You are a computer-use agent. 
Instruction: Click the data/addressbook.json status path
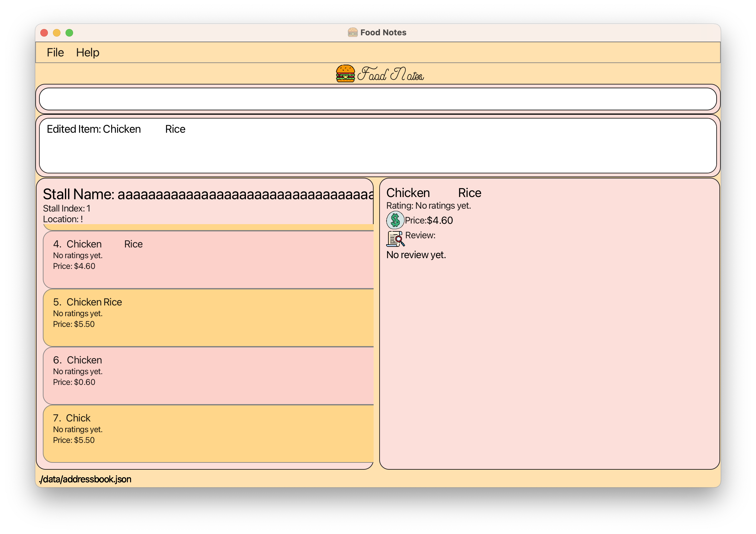85,479
